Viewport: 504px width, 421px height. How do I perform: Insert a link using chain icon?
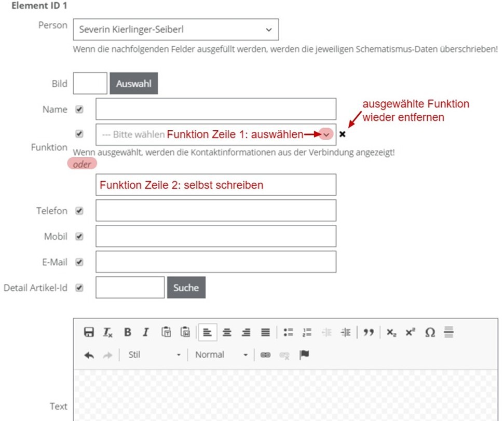pyautogui.click(x=265, y=355)
